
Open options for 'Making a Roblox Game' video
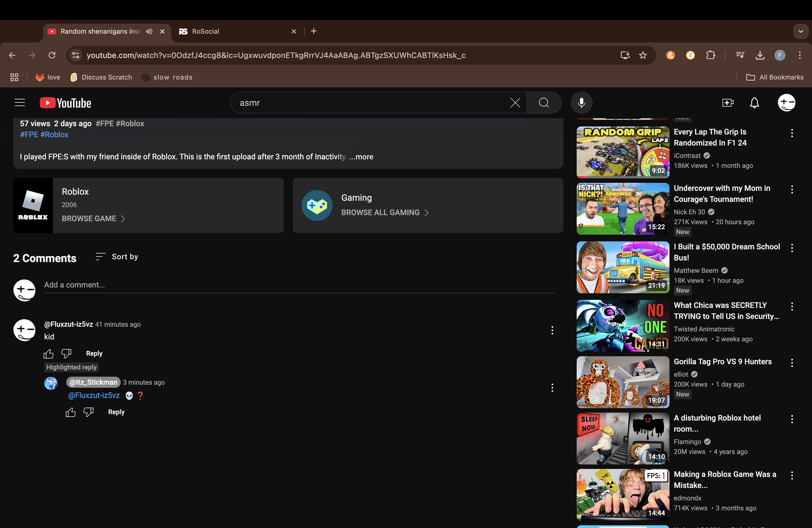pyautogui.click(x=792, y=476)
